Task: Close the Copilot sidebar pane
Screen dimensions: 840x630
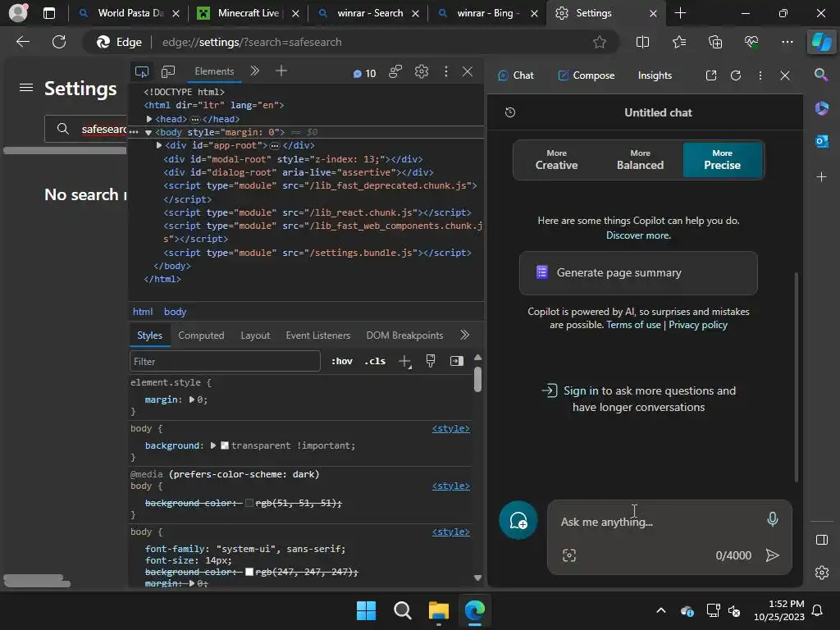Action: coord(785,75)
